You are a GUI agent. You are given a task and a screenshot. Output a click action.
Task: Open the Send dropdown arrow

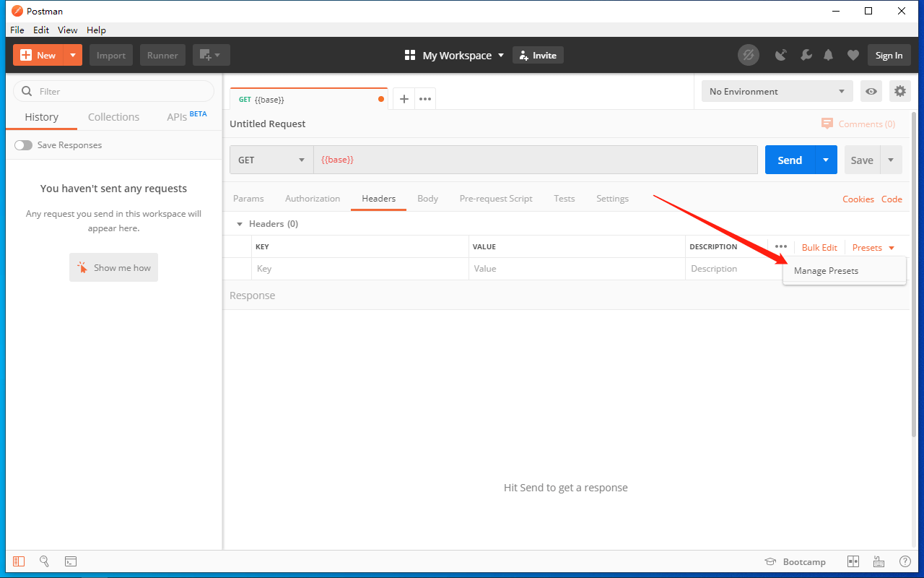coord(827,160)
